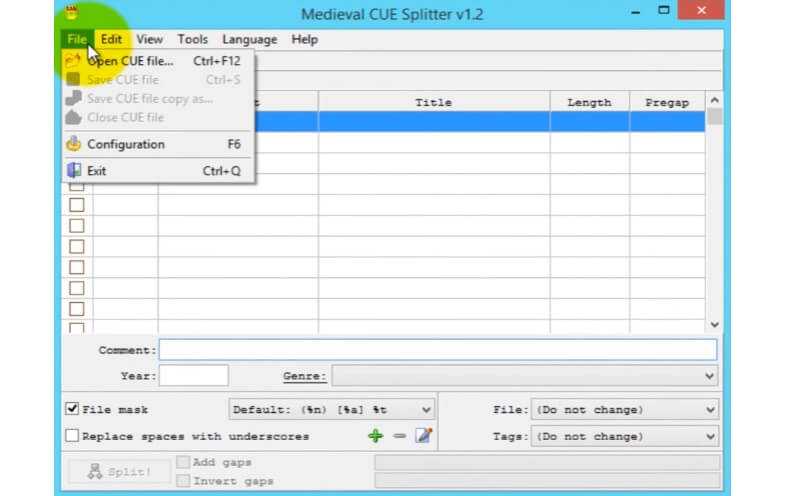Open the View menu

click(x=149, y=39)
